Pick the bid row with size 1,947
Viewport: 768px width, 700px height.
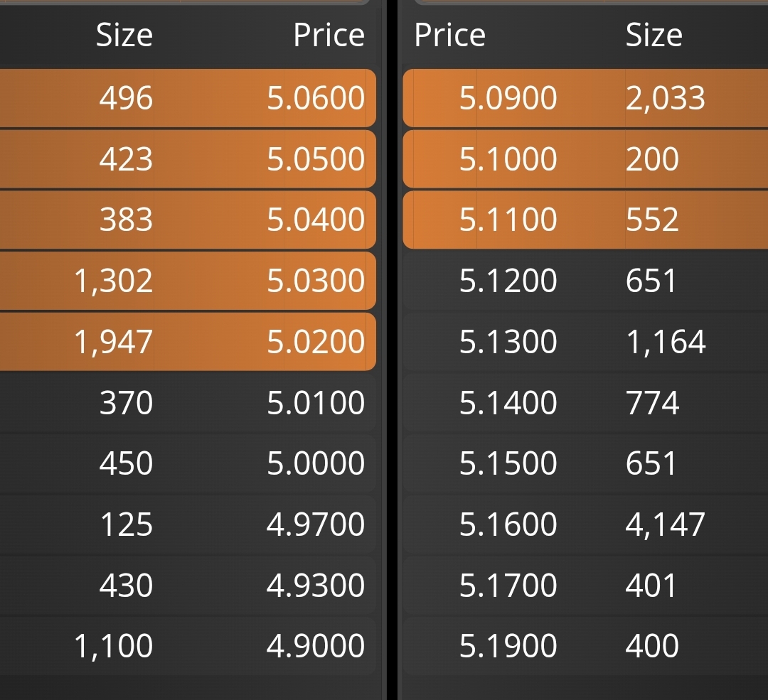coord(188,342)
